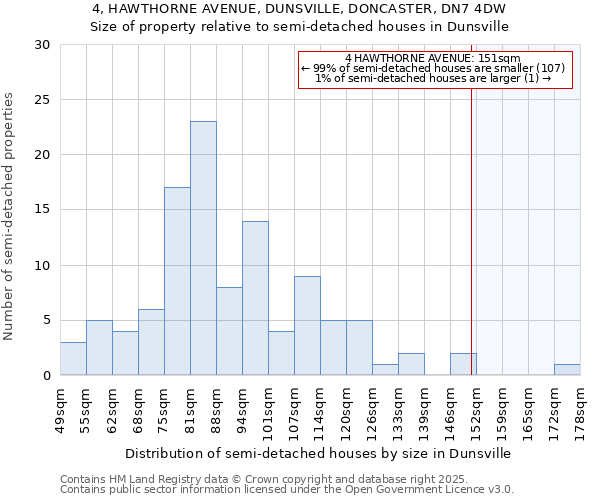Click the bar with 17 properties starting at 75sqm
The image size is (600, 500).
177,281
